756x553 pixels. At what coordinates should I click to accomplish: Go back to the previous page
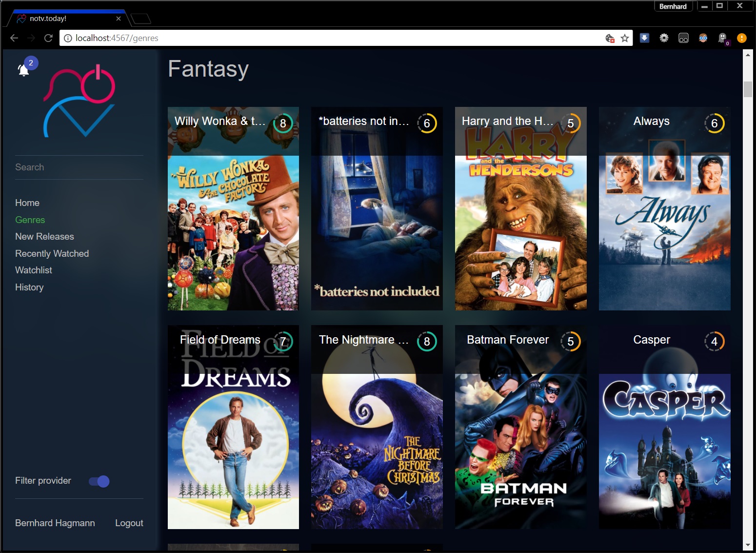tap(14, 38)
